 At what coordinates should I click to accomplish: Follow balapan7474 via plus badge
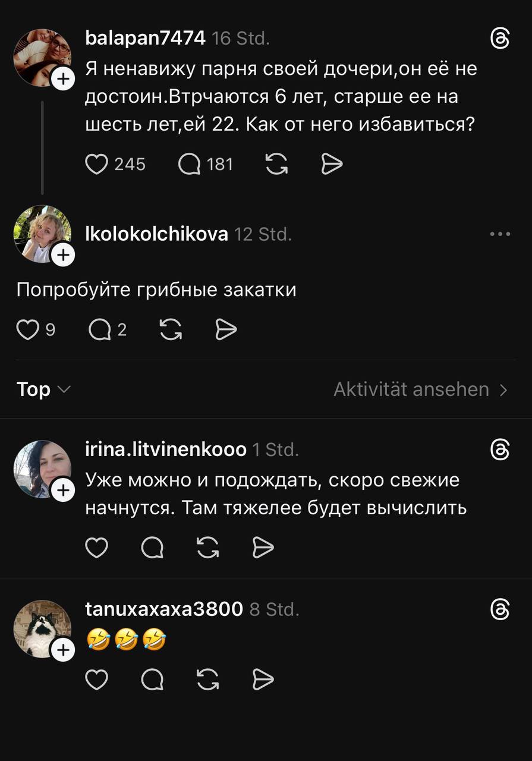pos(63,79)
